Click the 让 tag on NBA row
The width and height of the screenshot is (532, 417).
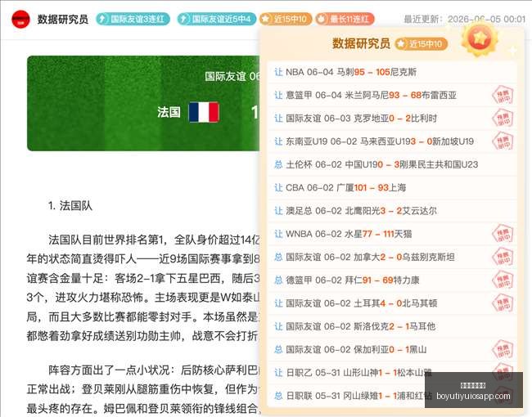tap(278, 72)
